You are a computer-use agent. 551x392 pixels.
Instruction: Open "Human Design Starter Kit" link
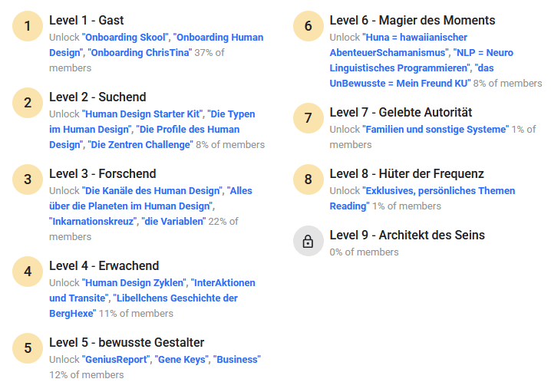pyautogui.click(x=143, y=114)
